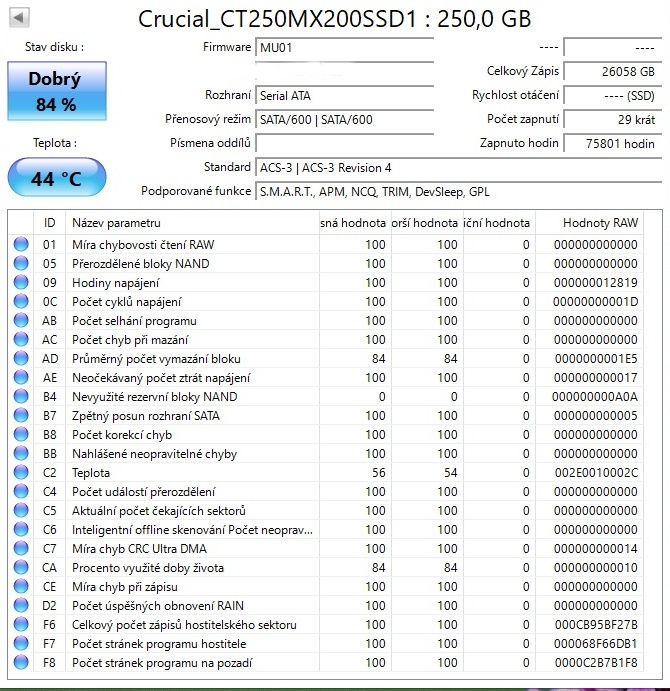Click the status orb for attribute B7
Image resolution: width=670 pixels, height=691 pixels.
(21, 415)
